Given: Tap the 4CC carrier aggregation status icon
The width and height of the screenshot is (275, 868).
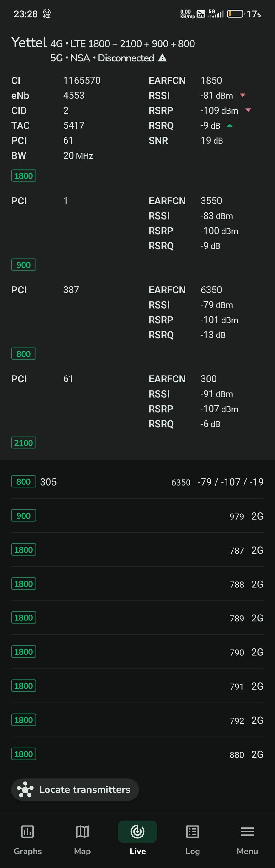Looking at the screenshot, I should tap(47, 14).
